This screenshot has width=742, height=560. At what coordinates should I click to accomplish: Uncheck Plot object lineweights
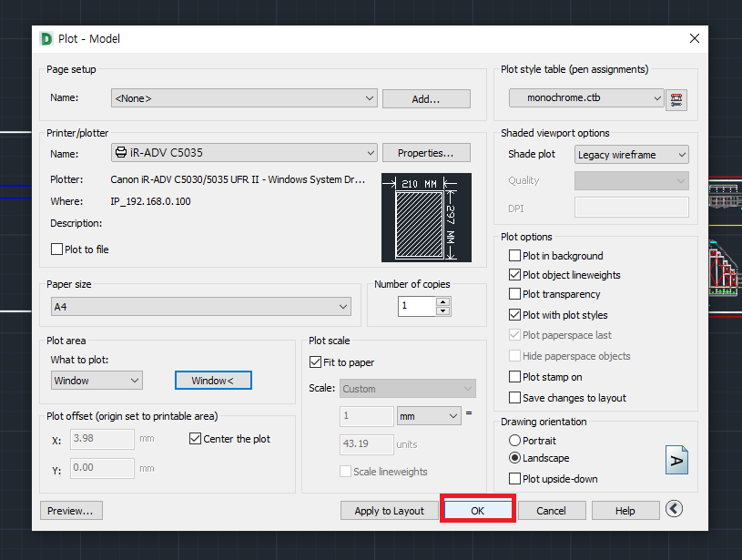coord(514,275)
